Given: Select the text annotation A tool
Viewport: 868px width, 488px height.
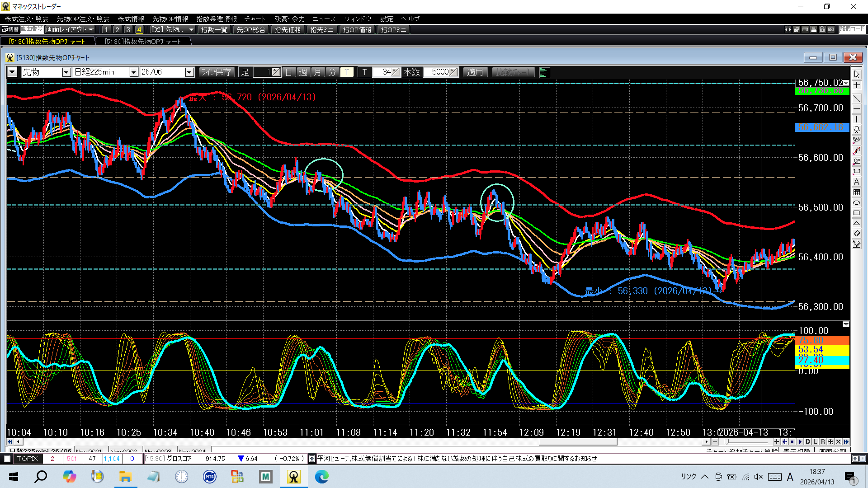Looking at the screenshot, I should click(x=857, y=182).
